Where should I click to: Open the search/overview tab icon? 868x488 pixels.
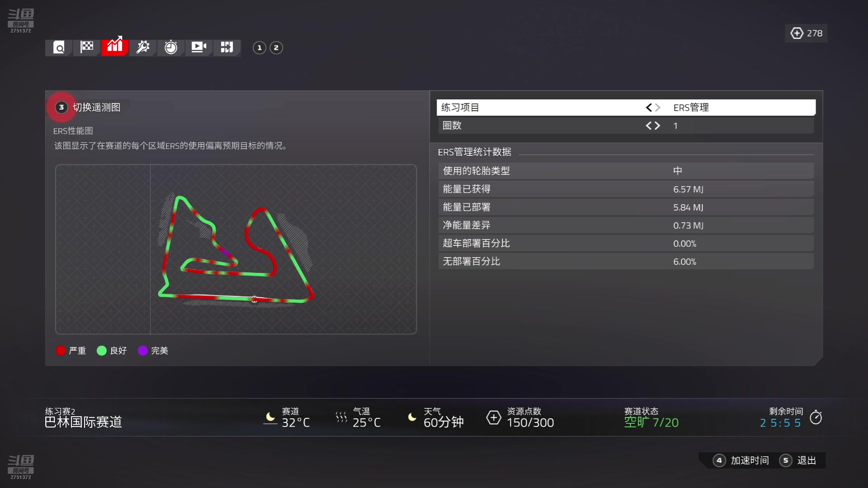[x=59, y=47]
